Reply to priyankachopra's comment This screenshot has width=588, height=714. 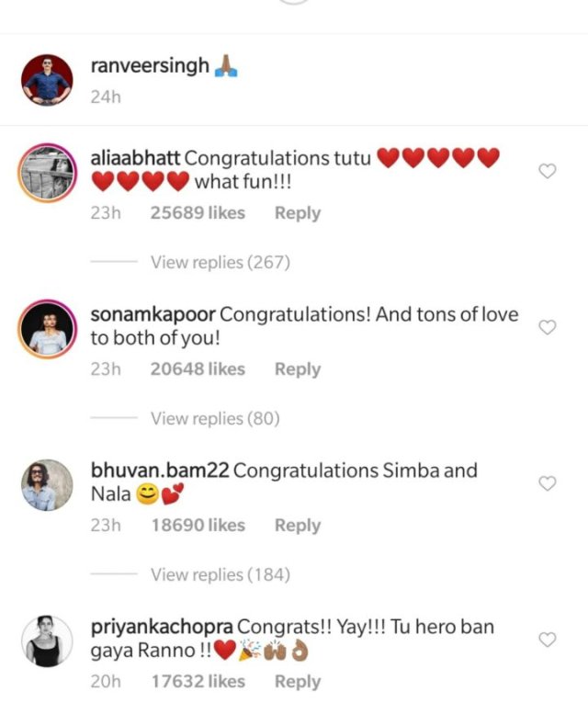(297, 682)
